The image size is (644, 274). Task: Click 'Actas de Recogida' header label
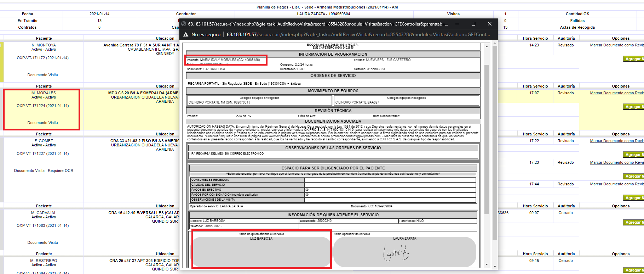coord(577,27)
